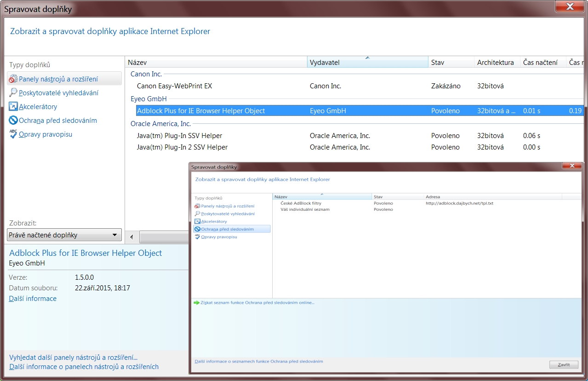588x381 pixels.
Task: Collapse the Oracle America, Inc. group header
Action: (x=160, y=123)
